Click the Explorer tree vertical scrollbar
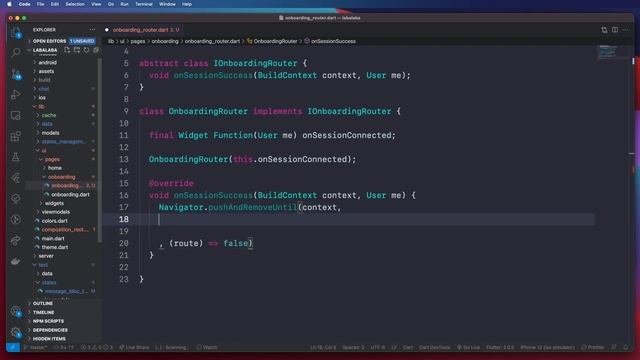The image size is (640, 360). 100,149
